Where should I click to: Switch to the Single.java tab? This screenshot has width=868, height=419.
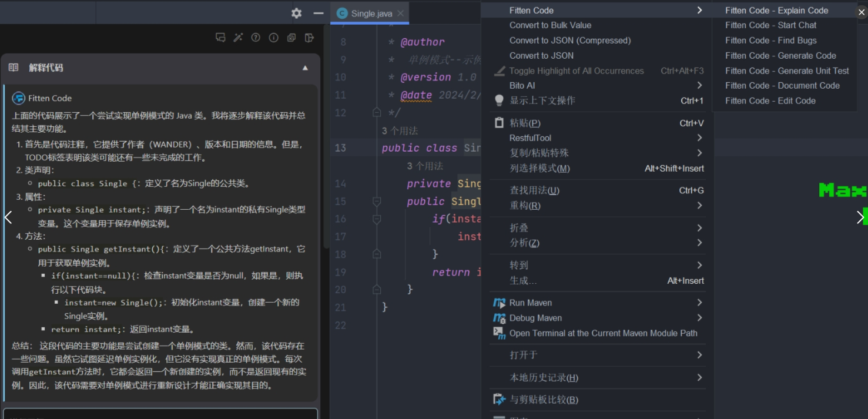pyautogui.click(x=370, y=12)
